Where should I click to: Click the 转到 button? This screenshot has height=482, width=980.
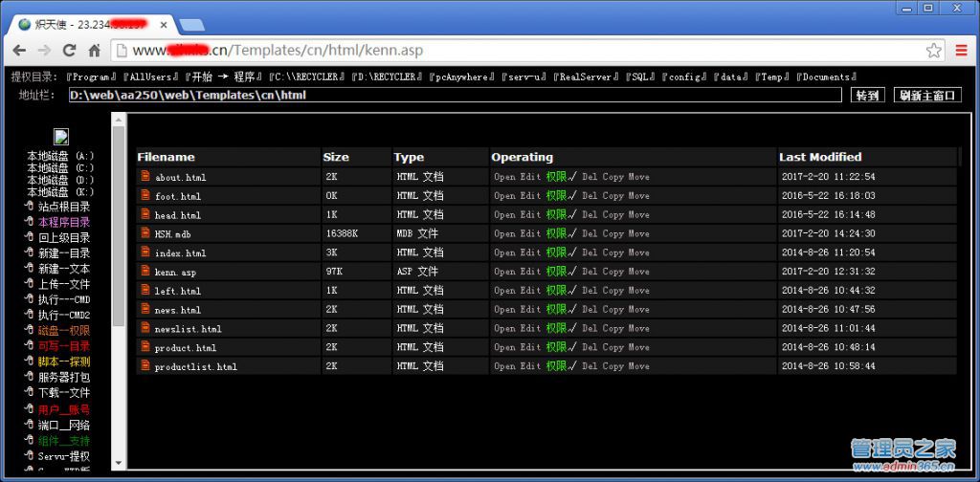point(867,95)
